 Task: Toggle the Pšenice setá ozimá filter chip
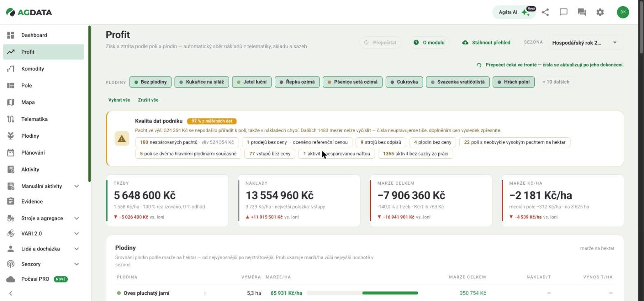point(352,82)
